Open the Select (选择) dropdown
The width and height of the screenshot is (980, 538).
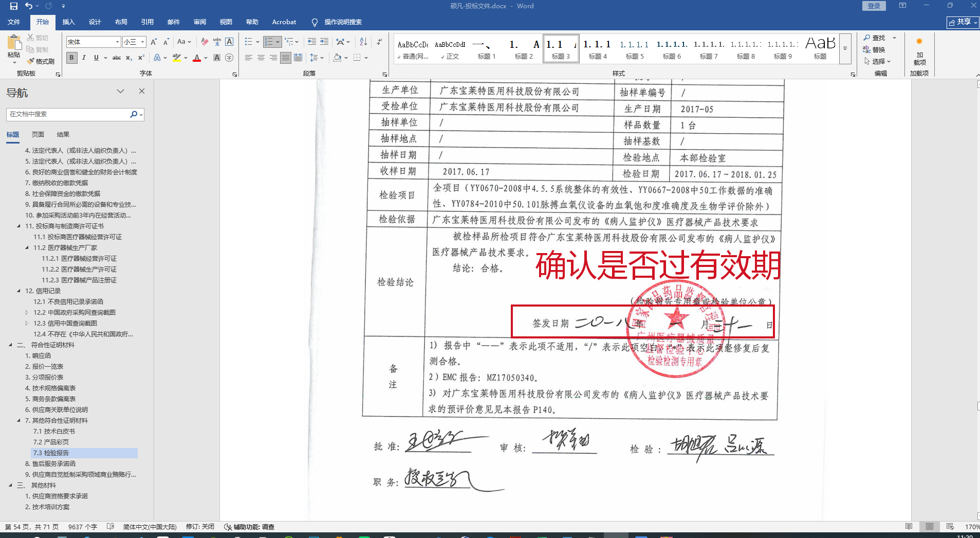point(877,61)
